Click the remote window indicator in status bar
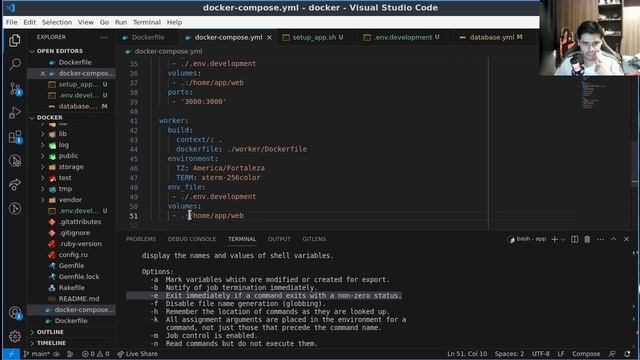Viewport: 640px width, 360px height. 11,354
